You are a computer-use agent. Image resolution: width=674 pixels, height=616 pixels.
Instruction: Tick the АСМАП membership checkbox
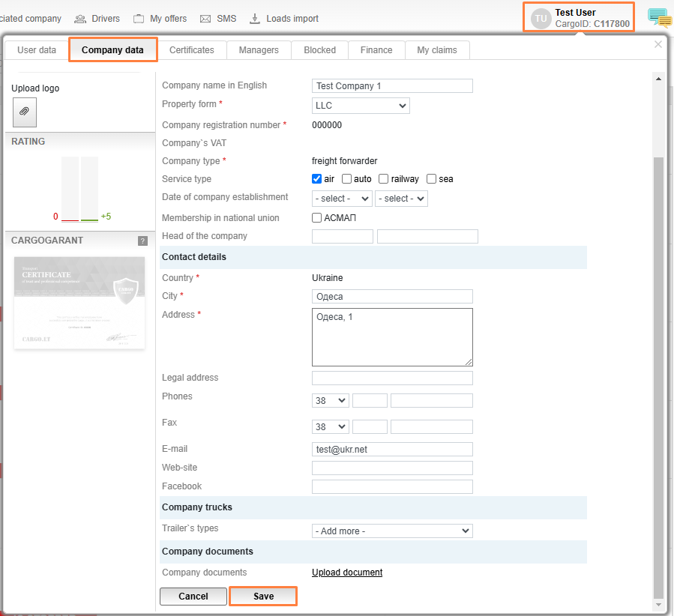click(x=317, y=218)
